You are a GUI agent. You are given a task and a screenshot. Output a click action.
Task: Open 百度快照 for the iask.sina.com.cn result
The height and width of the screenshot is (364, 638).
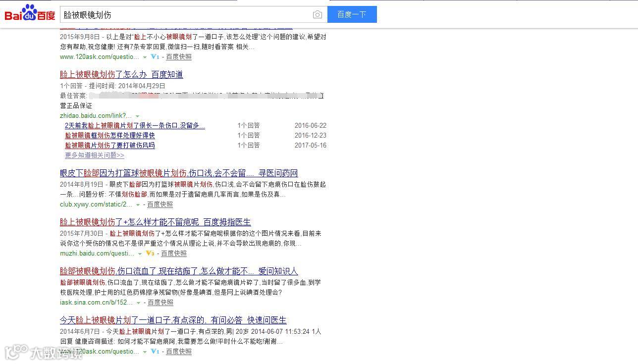tap(160, 302)
